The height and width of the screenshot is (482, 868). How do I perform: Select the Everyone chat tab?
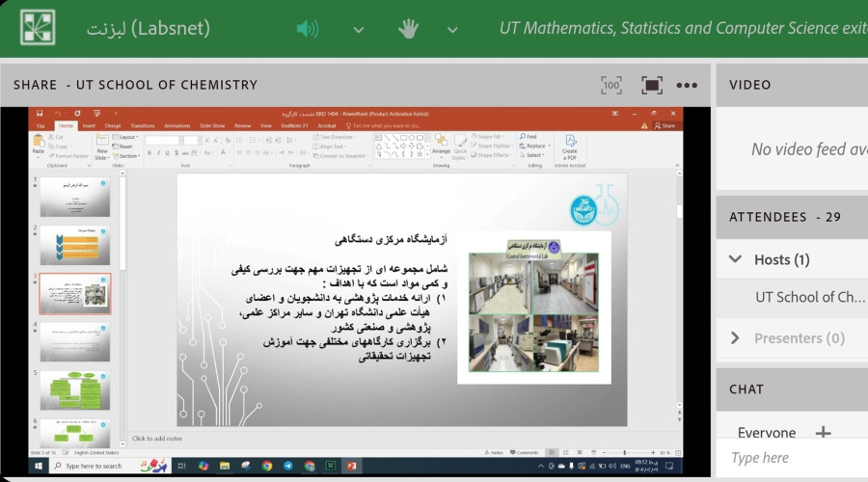point(767,433)
